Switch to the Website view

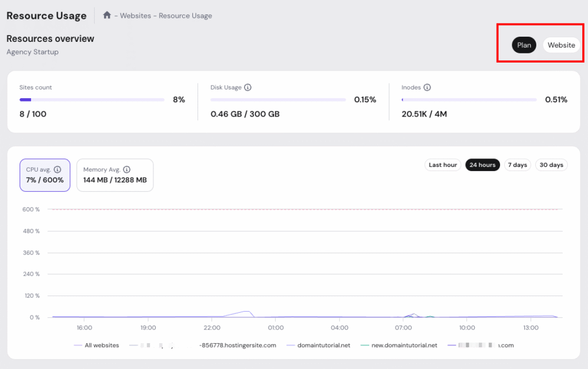[561, 45]
